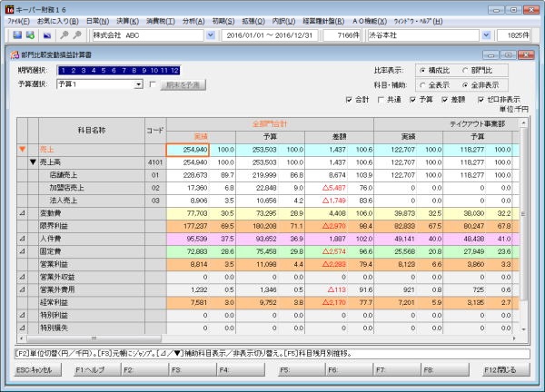The height and width of the screenshot is (392, 545).
Task: Click the right gray pushpin toolbar icon
Action: tap(77, 35)
